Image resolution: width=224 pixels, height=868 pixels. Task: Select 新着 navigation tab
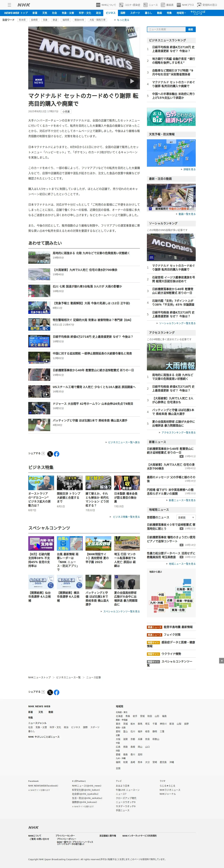click(35, 13)
